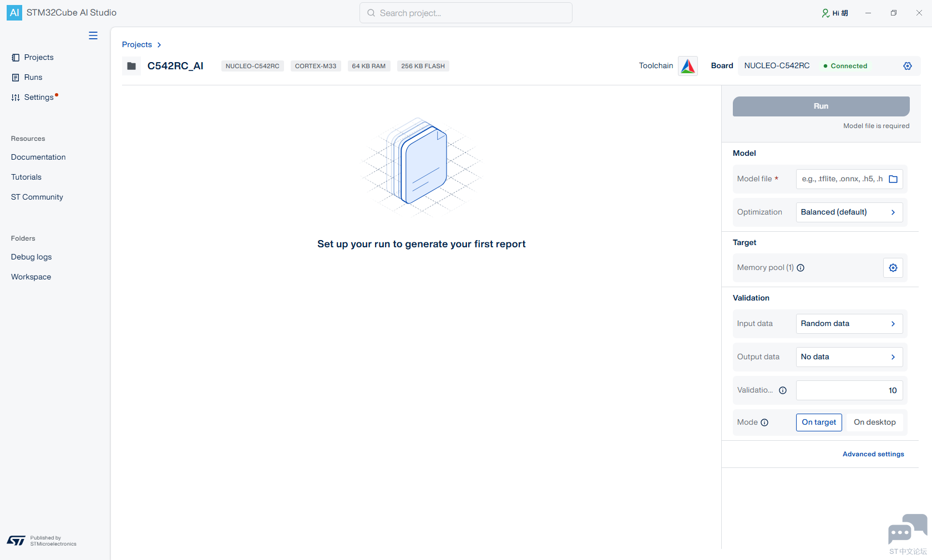
Task: Show Validation info icon
Action: click(783, 390)
